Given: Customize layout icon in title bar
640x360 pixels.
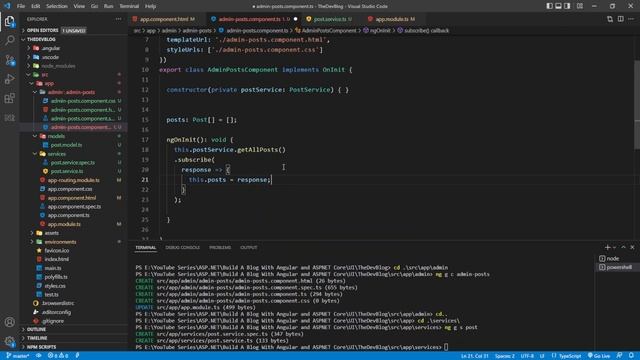Looking at the screenshot, I should pos(580,6).
